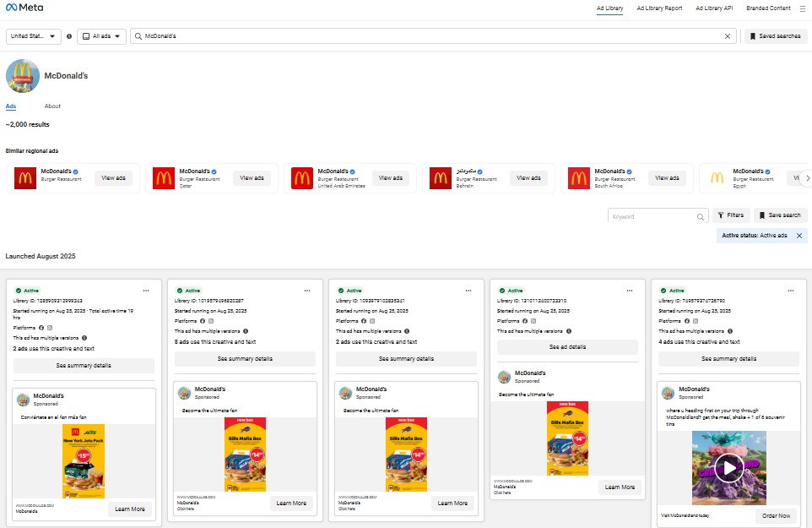
Task: Click the Similar regional ads label
Action: point(31,151)
